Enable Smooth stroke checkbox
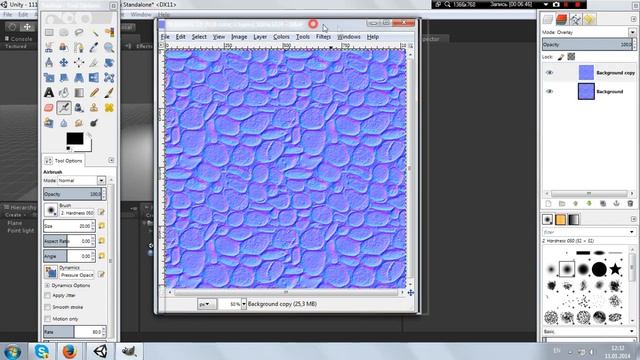 (48, 307)
